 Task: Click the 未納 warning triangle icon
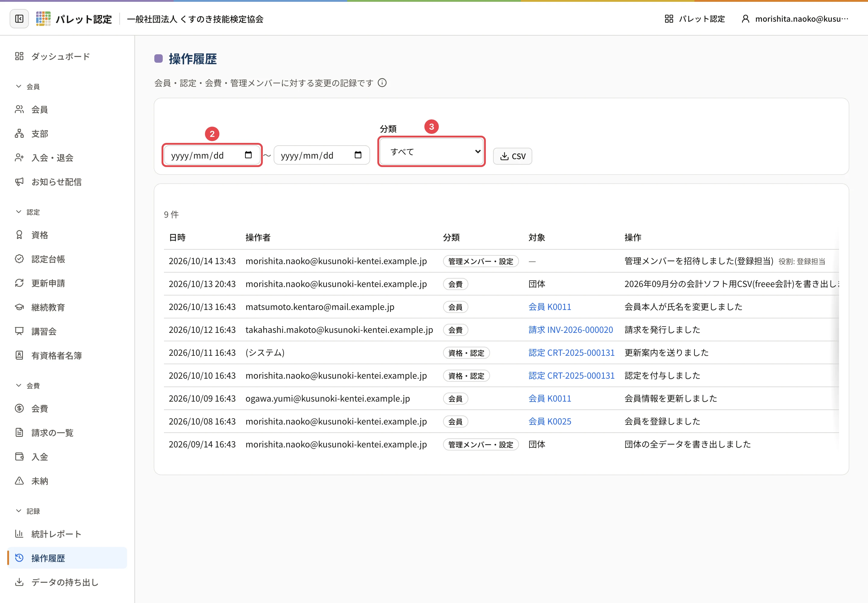pyautogui.click(x=19, y=481)
